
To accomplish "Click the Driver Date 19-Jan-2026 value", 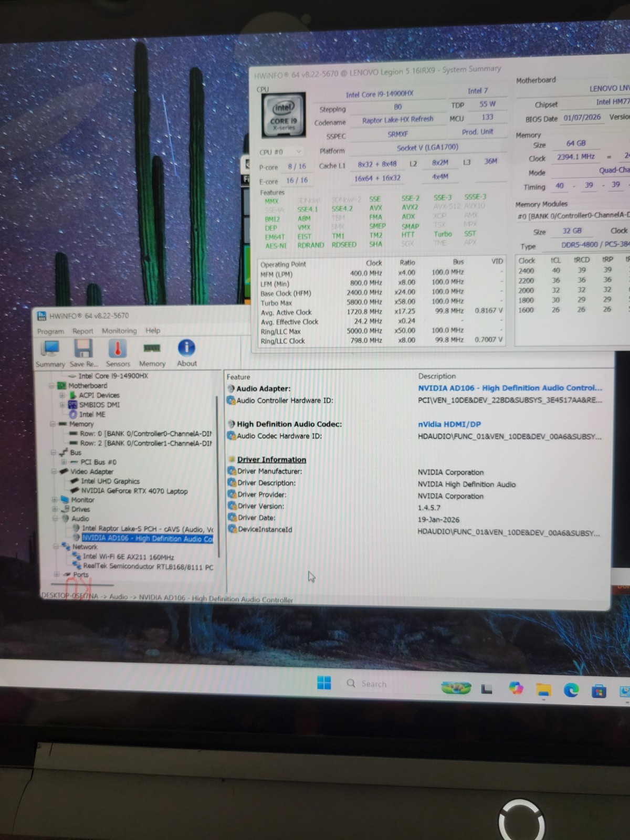I will coord(438,520).
